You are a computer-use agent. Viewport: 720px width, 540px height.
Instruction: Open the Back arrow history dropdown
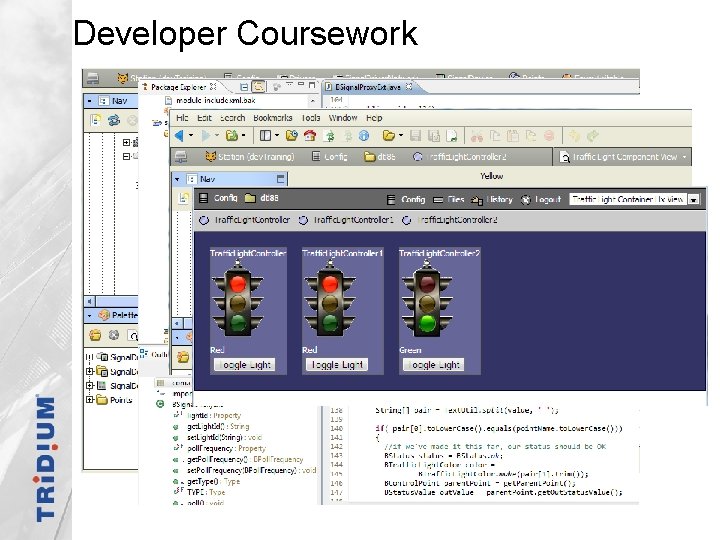pos(191,135)
